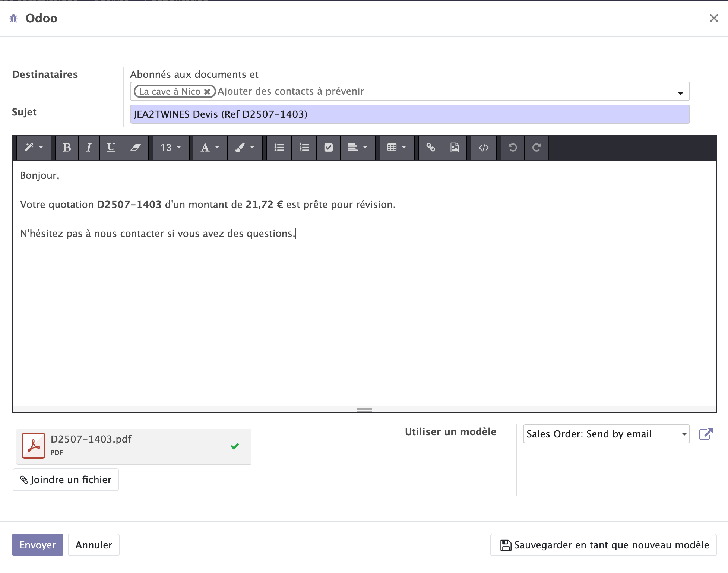Toggle underline formatting

coord(111,148)
